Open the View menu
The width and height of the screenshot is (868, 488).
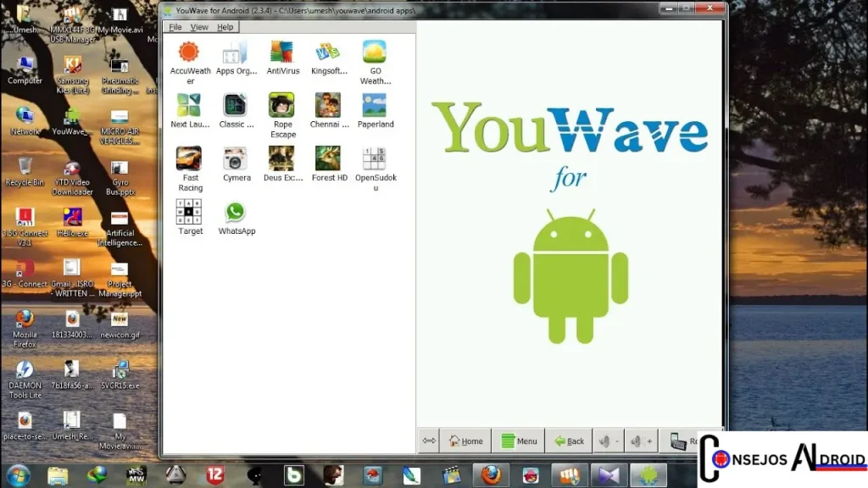pos(199,27)
